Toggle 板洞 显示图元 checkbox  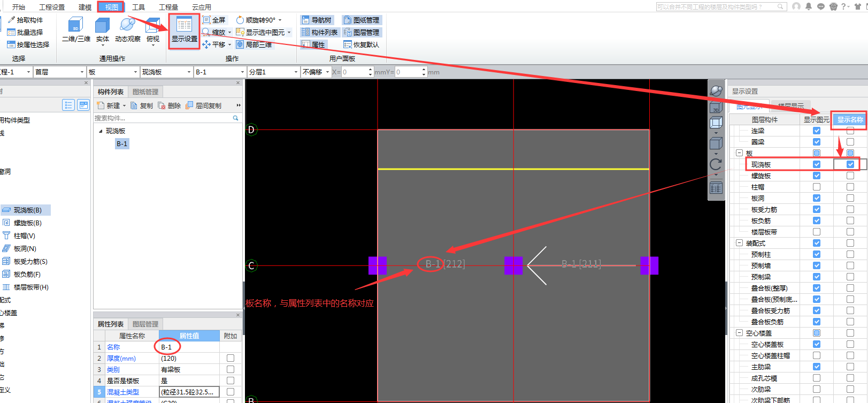(817, 198)
